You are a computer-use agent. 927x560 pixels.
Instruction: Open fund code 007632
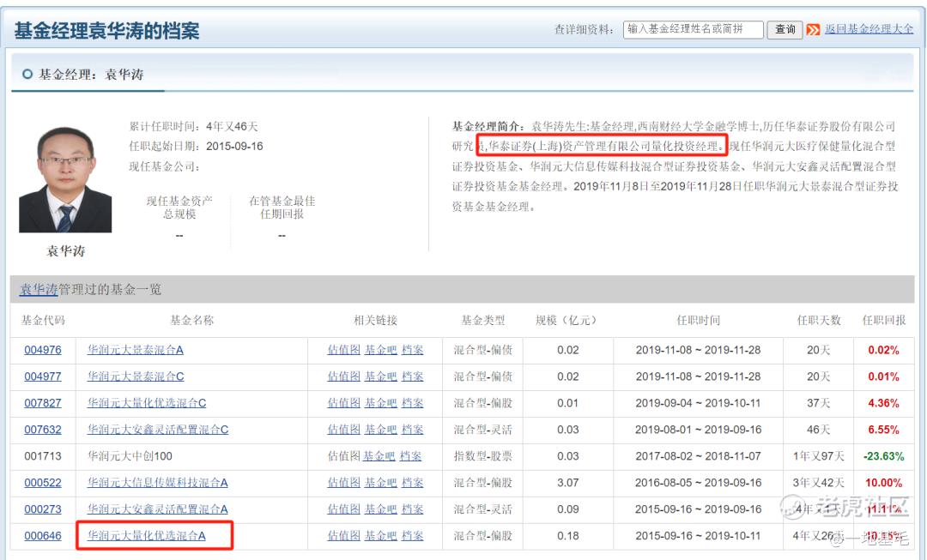[x=43, y=430]
